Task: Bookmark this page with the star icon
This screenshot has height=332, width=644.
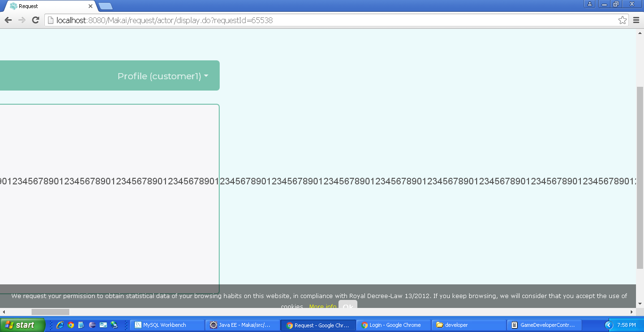Action: click(x=622, y=20)
